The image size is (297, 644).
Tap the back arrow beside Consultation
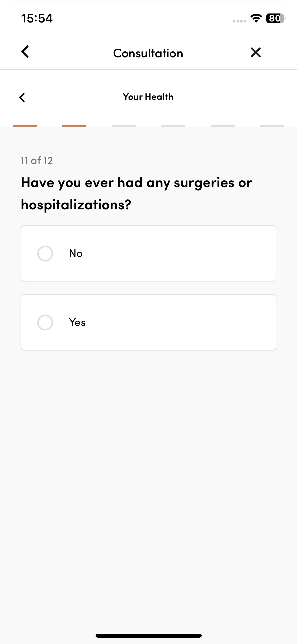25,52
